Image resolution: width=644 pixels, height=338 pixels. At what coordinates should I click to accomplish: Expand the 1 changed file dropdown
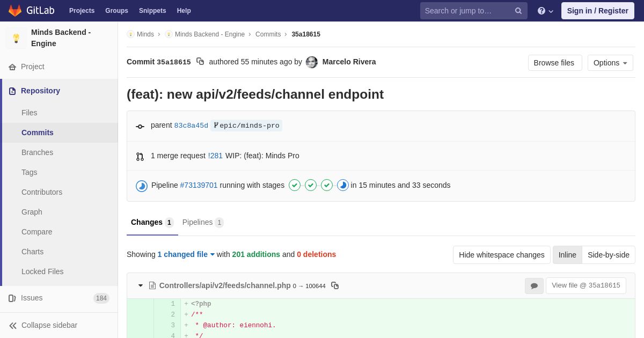tap(186, 254)
